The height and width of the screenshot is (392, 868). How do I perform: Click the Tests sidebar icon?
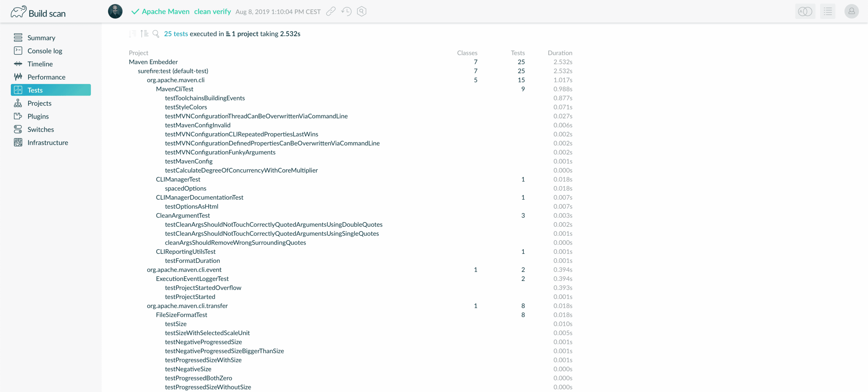coord(18,90)
